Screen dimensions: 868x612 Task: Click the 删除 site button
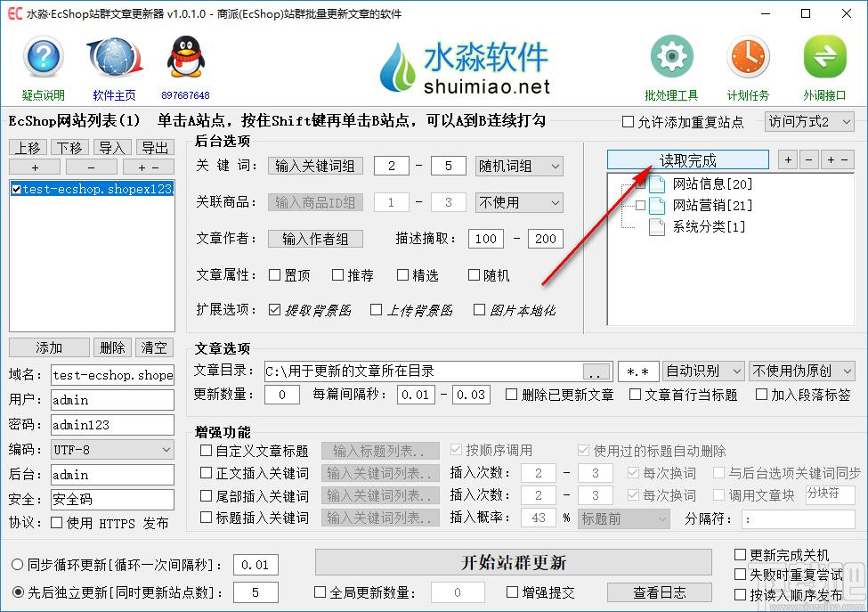pos(112,347)
